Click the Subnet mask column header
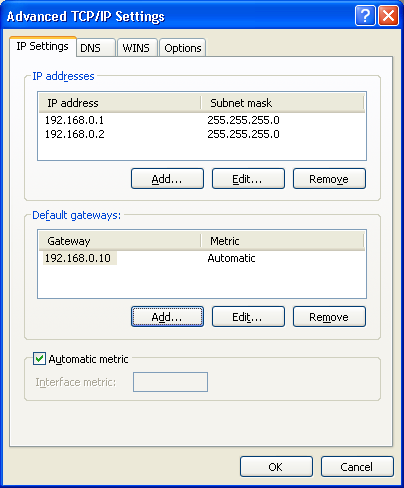The height and width of the screenshot is (488, 404). click(282, 103)
